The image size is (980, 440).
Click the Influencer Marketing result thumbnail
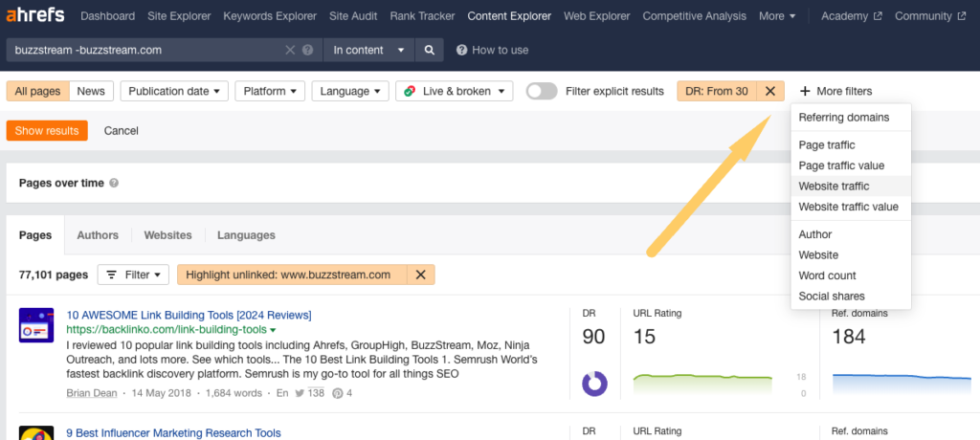click(x=36, y=432)
